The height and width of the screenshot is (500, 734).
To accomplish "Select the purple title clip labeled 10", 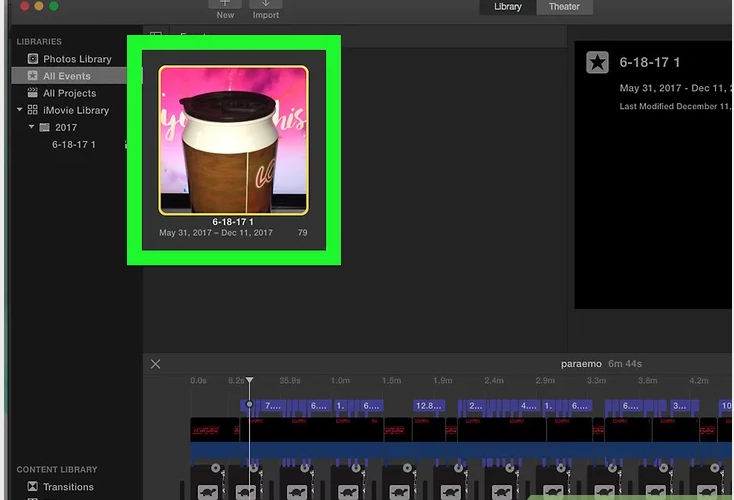I will click(x=726, y=406).
